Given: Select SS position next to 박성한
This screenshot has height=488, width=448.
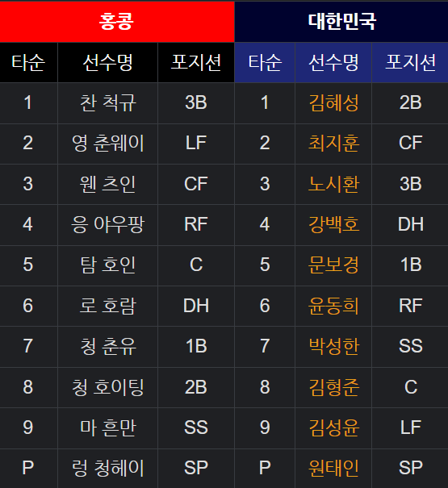Looking at the screenshot, I should [410, 346].
